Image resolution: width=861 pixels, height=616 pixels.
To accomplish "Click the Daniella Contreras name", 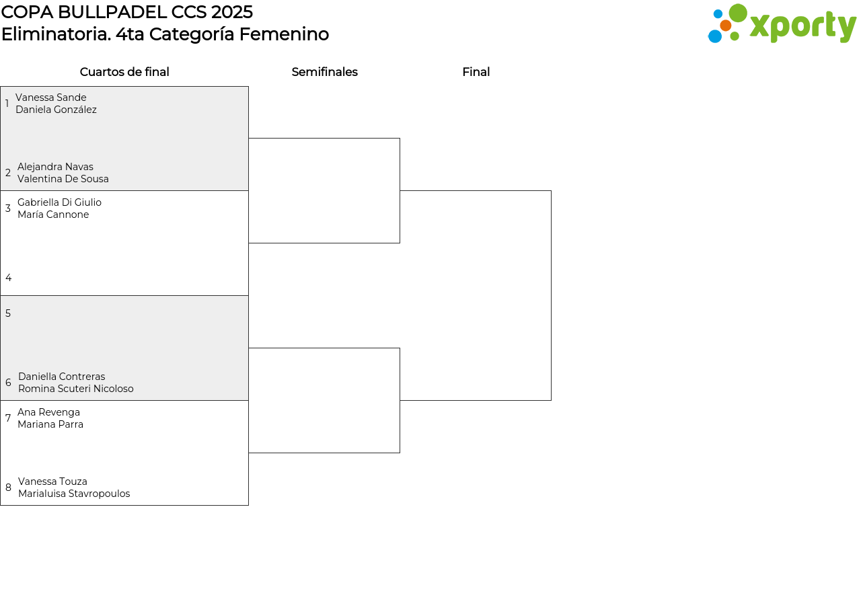I will coord(61,377).
